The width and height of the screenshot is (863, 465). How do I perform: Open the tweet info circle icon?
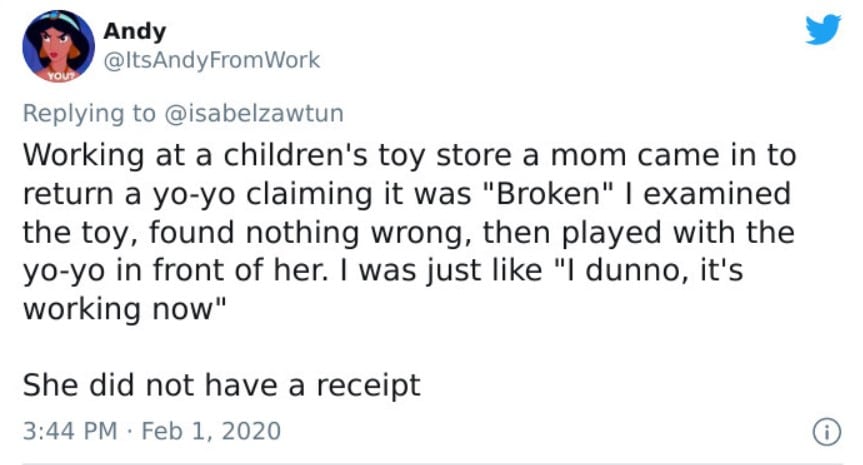[827, 432]
